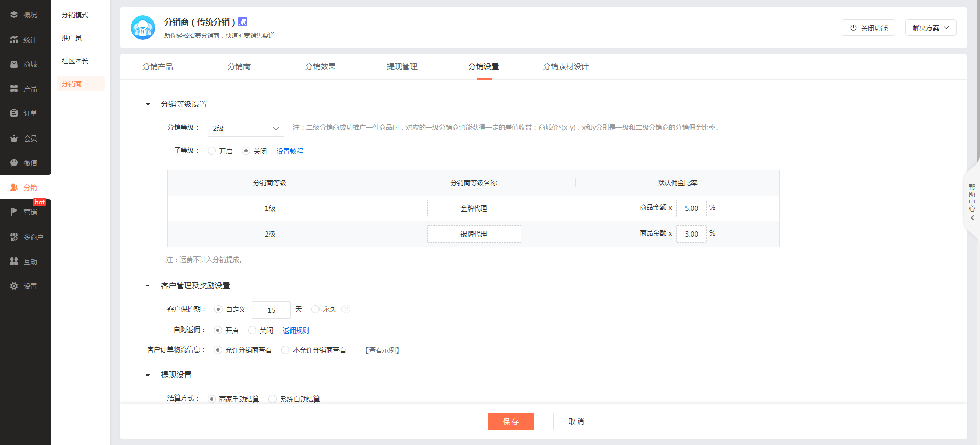Screen dimensions: 980x445
Task: Collapse the 分销等级设置 section
Action: point(148,104)
